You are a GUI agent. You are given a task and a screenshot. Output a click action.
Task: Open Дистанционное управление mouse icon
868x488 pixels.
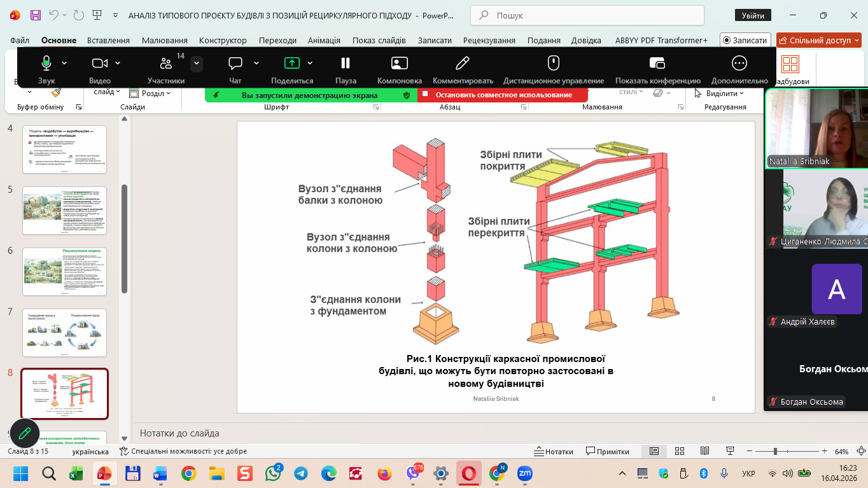point(553,63)
